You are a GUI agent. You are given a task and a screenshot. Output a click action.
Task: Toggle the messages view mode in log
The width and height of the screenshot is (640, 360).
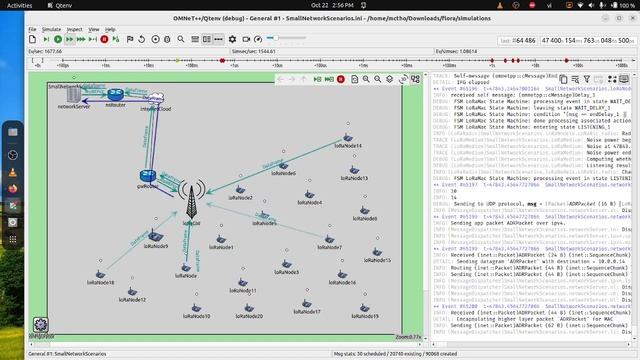[612, 79]
